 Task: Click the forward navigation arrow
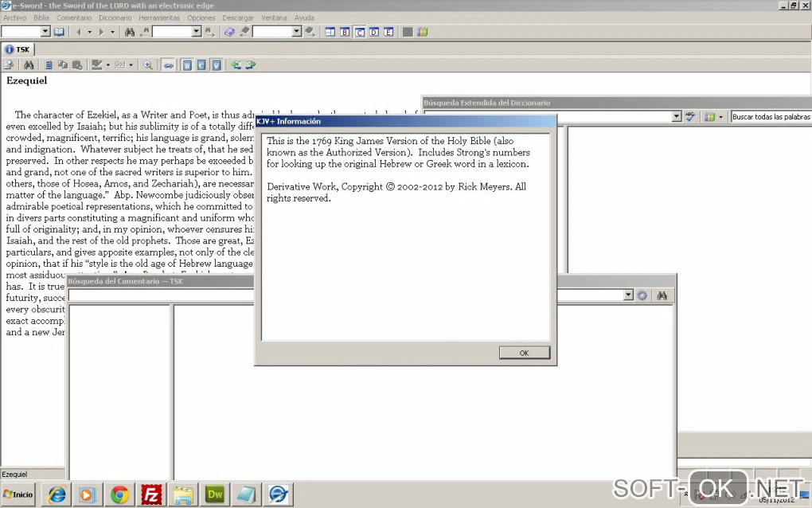pos(101,32)
